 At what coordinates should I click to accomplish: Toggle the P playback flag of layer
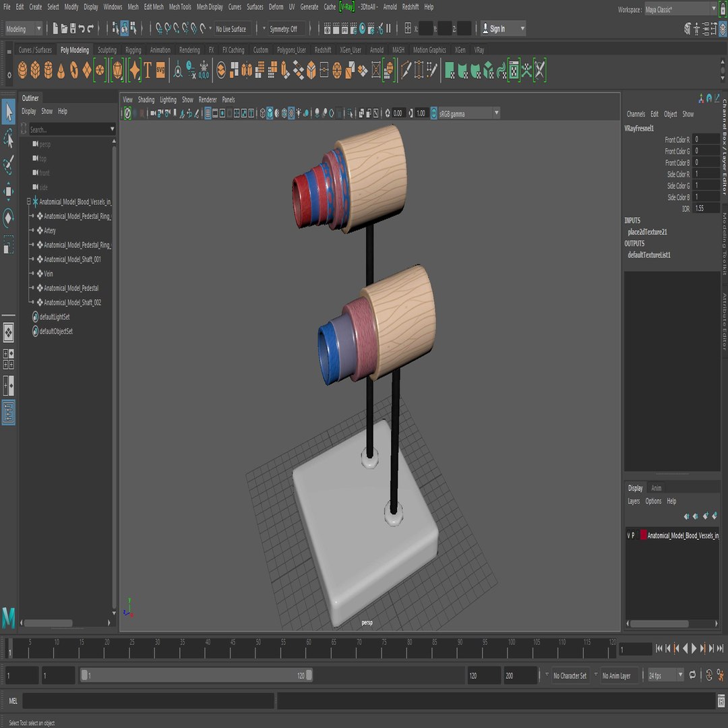point(633,535)
